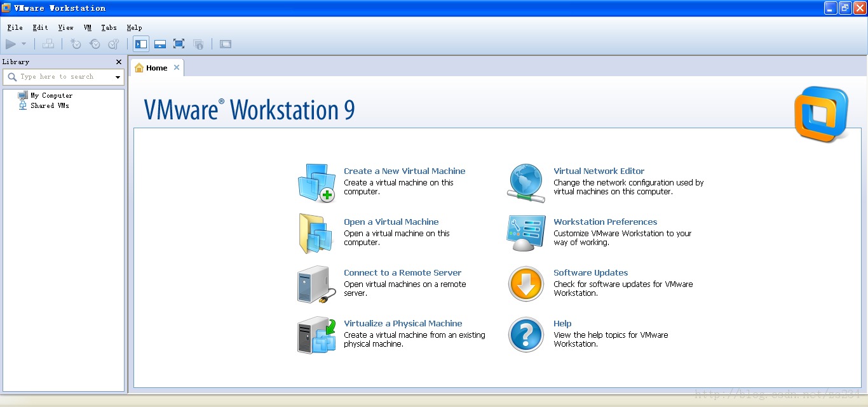Click the Software Updates arrow icon
This screenshot has width=868, height=407.
pyautogui.click(x=526, y=284)
